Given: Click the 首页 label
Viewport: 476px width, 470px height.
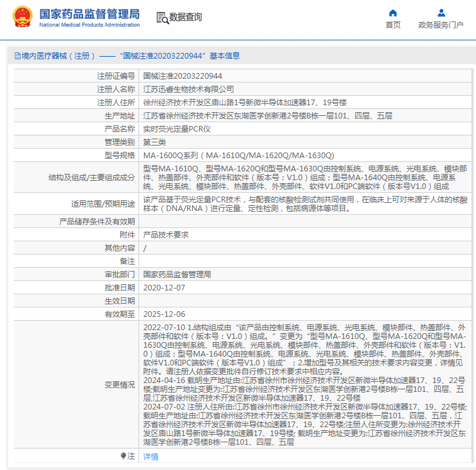Looking at the screenshot, I should [393, 25].
